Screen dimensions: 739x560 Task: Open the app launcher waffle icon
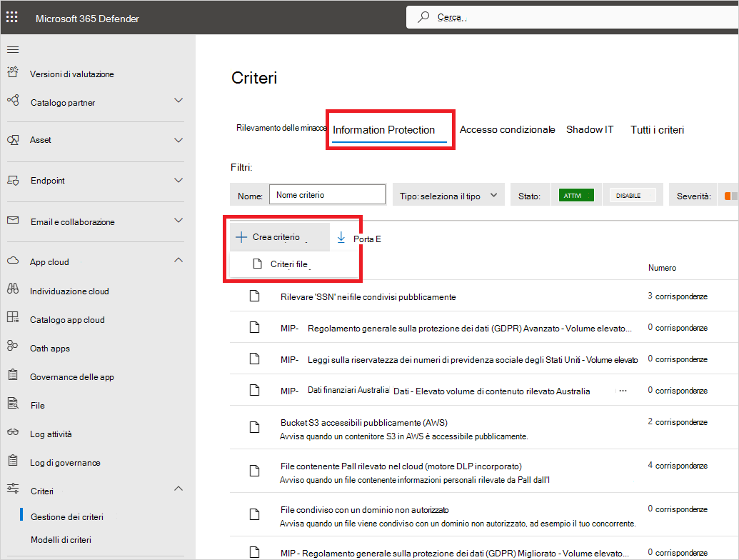coord(12,17)
